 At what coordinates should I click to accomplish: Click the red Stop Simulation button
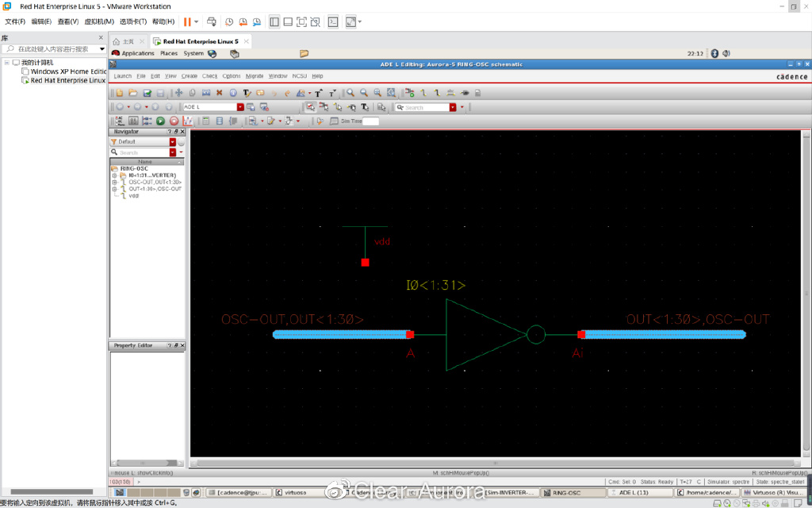click(174, 121)
